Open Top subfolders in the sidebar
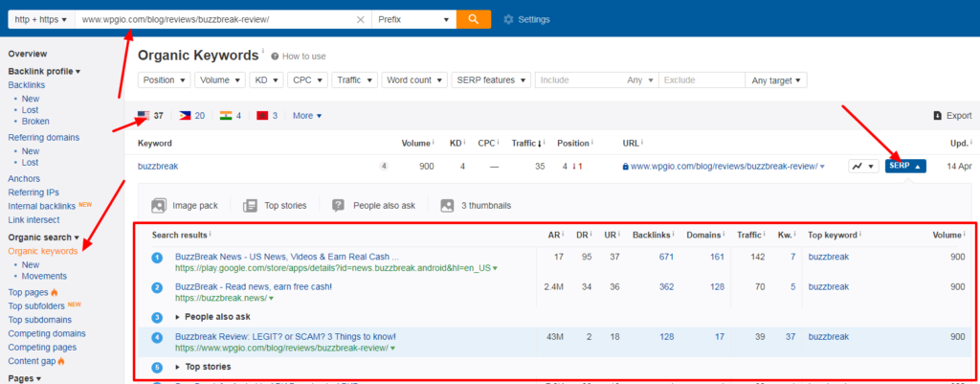The image size is (980, 384). [37, 305]
